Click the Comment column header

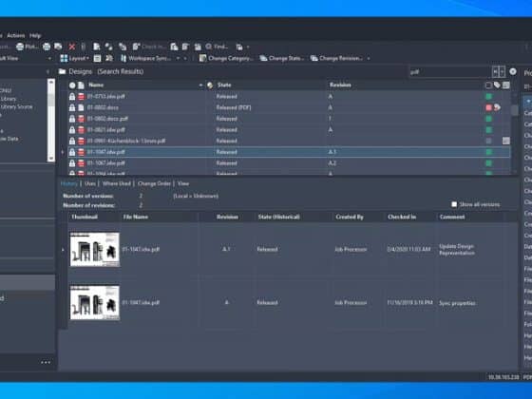tap(452, 217)
